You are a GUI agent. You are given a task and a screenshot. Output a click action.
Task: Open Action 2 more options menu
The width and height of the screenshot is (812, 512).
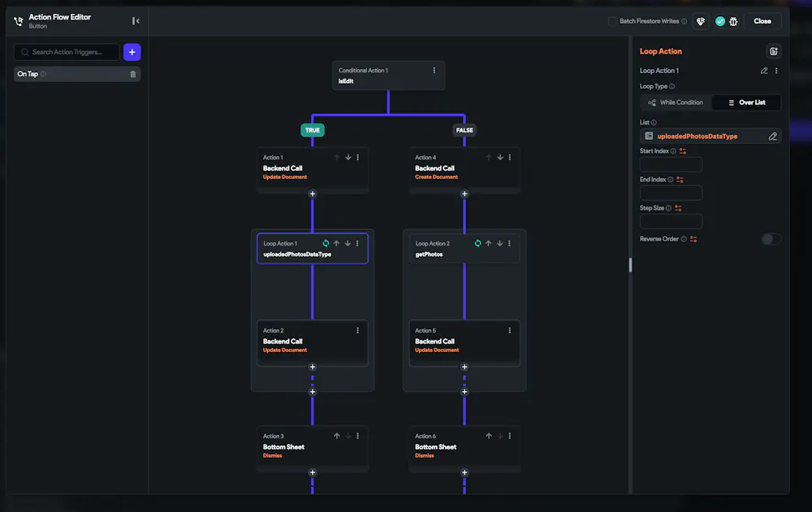coord(358,331)
